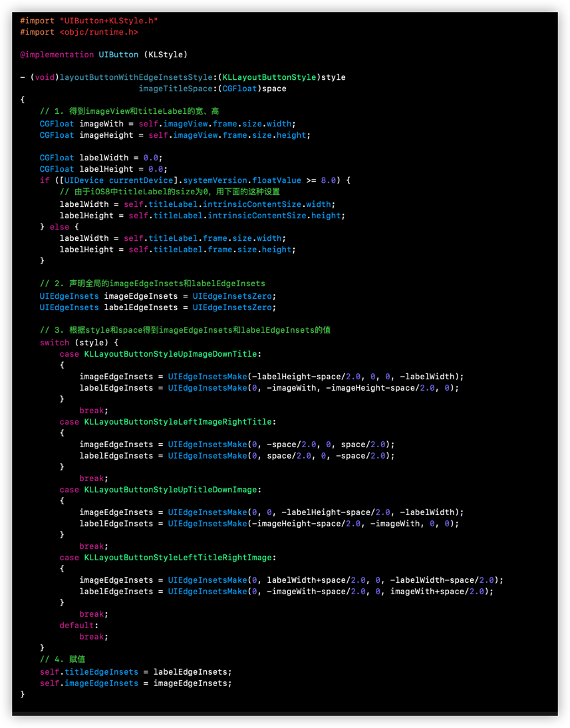570x728 pixels.
Task: Click the imageTitleSpace:(CGFloat)space parameter line
Action: point(212,89)
